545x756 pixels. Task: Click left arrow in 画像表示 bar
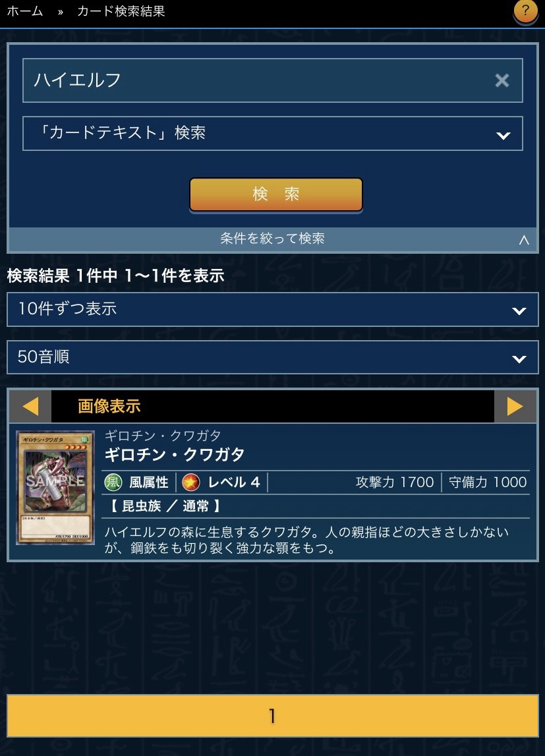tap(30, 406)
